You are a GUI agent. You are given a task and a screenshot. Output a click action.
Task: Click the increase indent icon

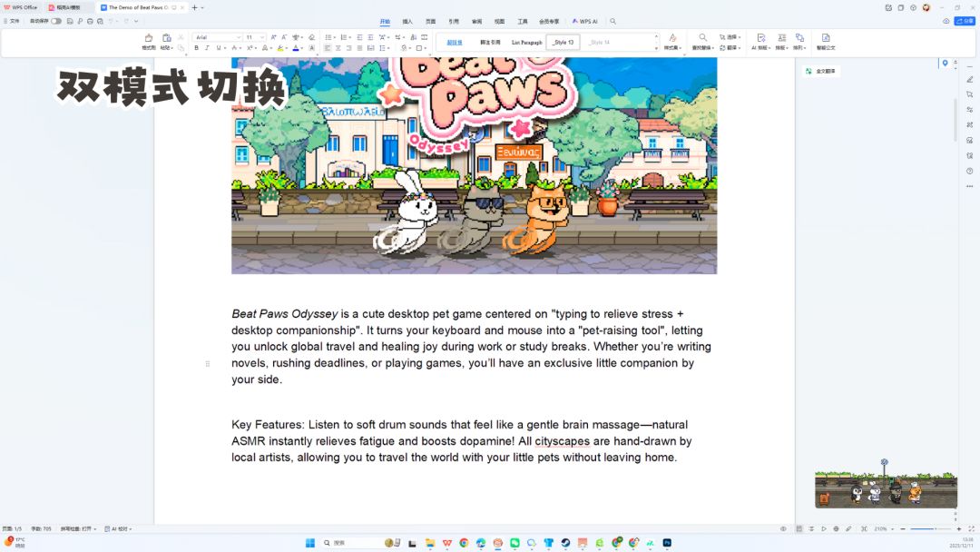coord(370,37)
